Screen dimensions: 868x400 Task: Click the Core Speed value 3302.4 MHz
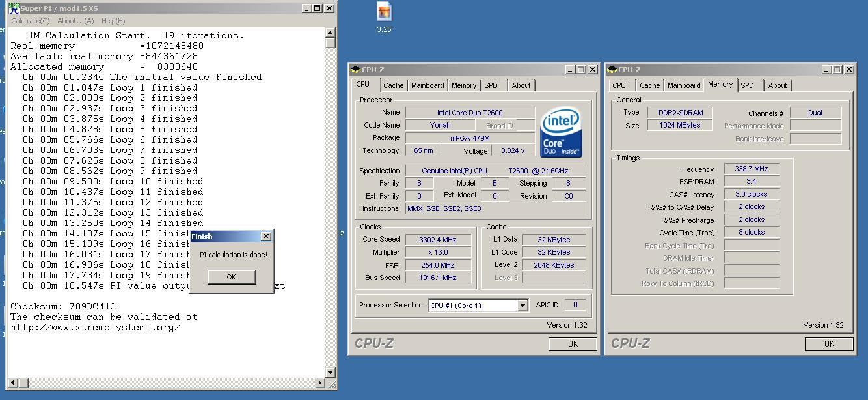pyautogui.click(x=438, y=239)
